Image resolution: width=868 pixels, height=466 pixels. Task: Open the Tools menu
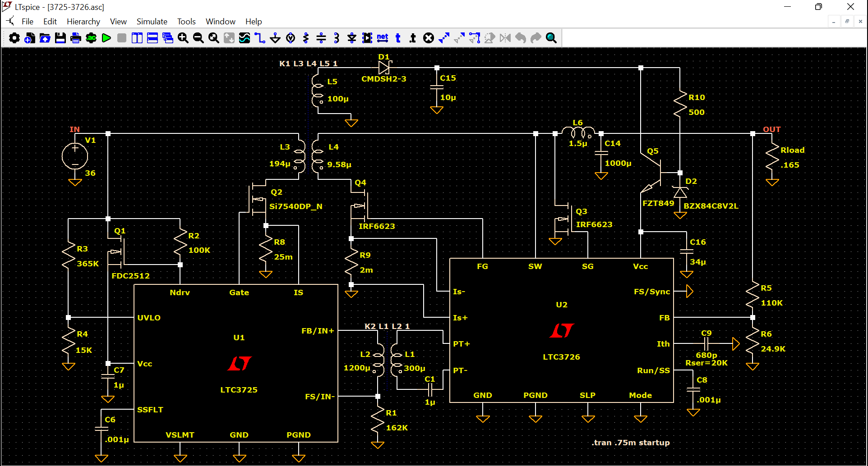click(x=186, y=22)
